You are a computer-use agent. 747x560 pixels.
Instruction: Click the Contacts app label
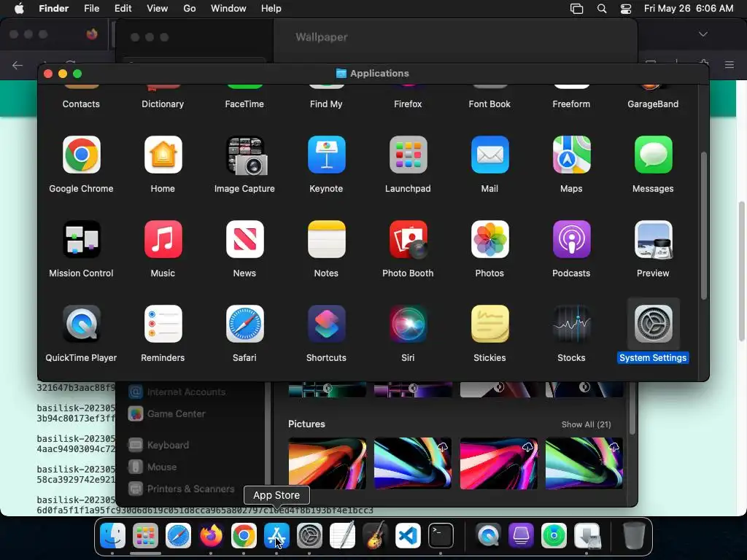(81, 104)
